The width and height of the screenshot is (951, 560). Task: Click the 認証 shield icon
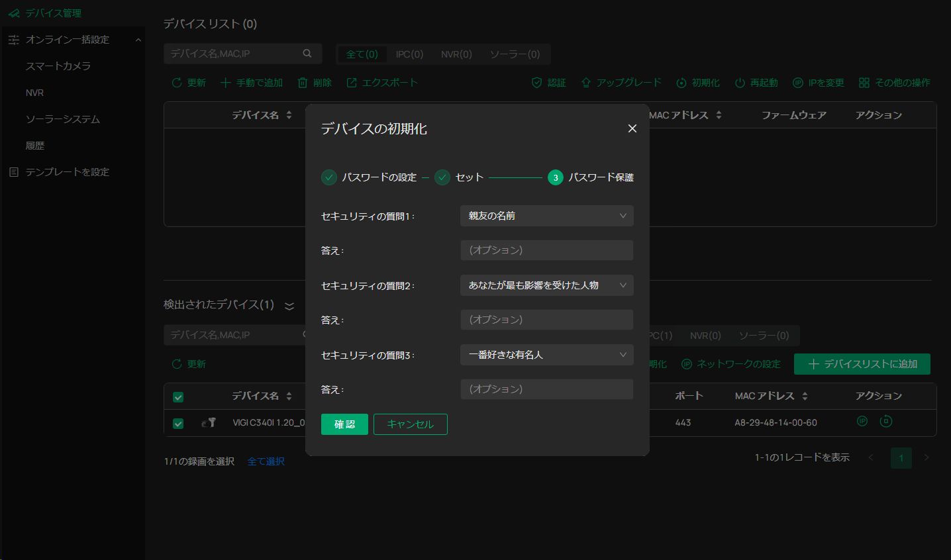click(537, 83)
